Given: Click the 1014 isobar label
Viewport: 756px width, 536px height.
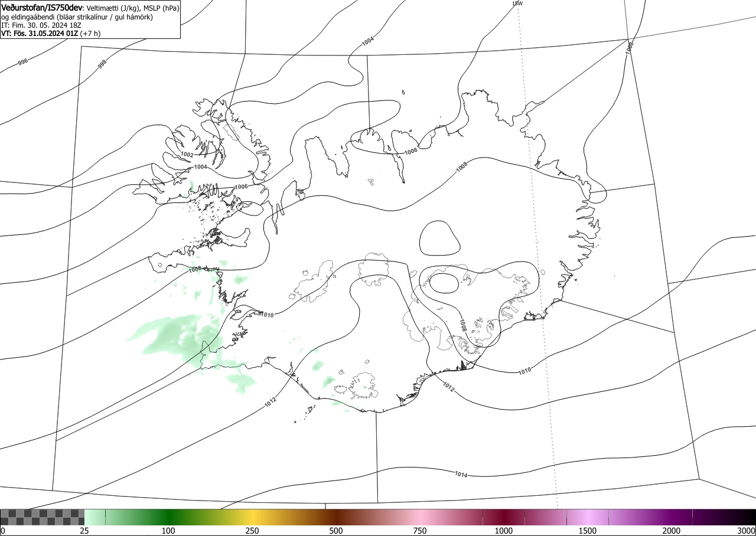Looking at the screenshot, I should pyautogui.click(x=462, y=475).
